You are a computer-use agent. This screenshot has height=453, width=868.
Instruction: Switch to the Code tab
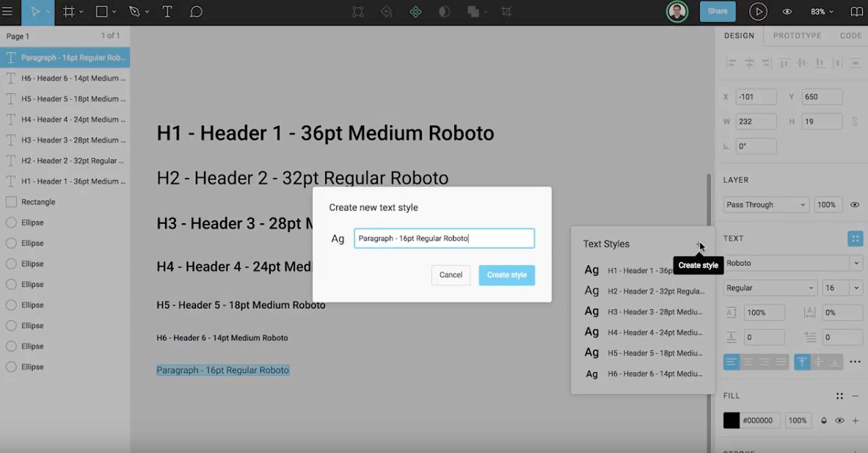click(850, 35)
